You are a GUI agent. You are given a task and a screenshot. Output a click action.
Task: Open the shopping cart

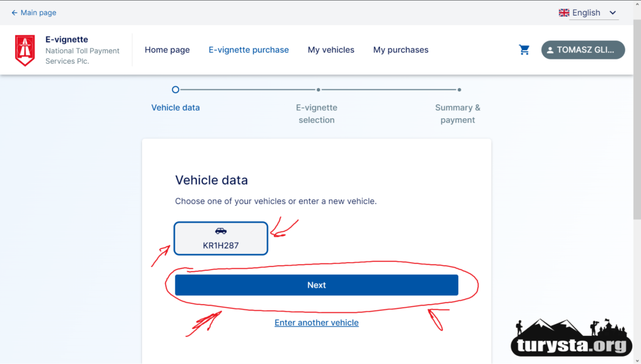525,50
